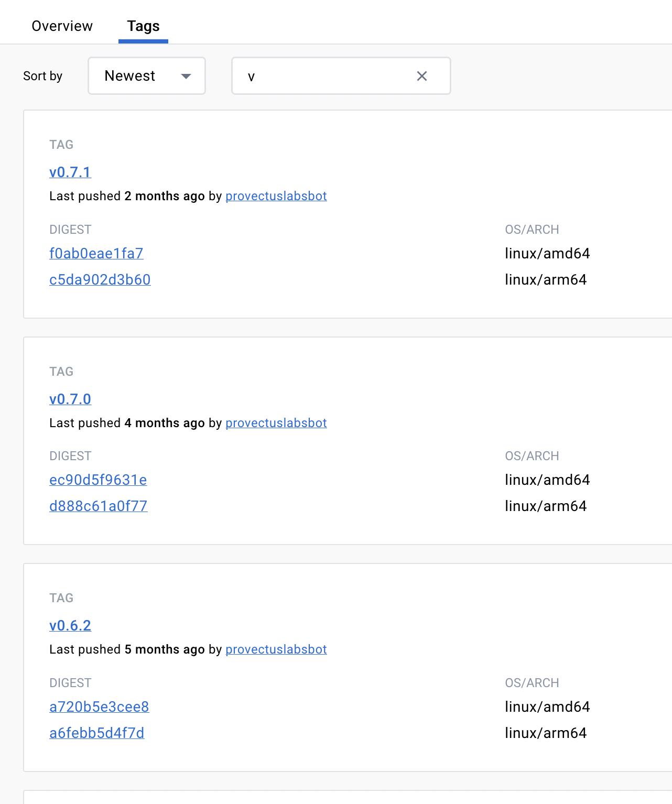Open digest ec90d5f9631e under v0.7.0
The width and height of the screenshot is (672, 804).
(98, 480)
